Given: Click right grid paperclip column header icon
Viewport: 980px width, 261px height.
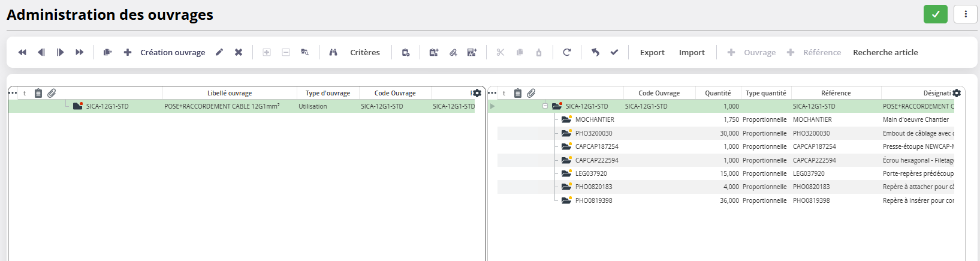Looking at the screenshot, I should (531, 93).
